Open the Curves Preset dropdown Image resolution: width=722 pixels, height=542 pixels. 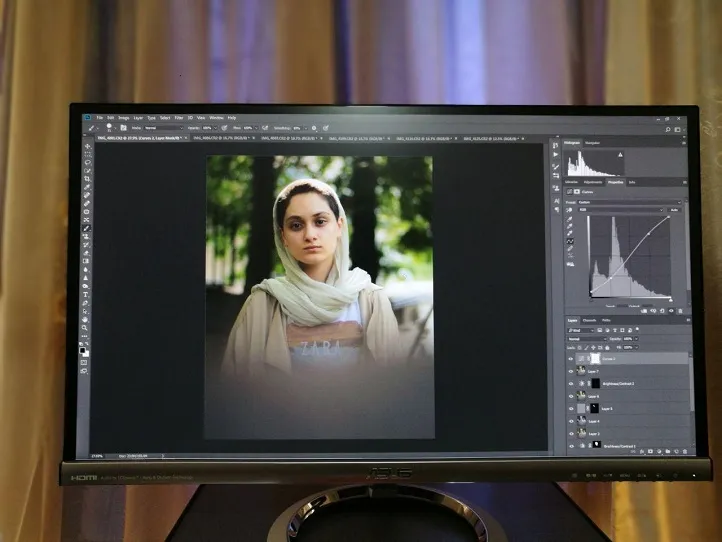click(629, 202)
